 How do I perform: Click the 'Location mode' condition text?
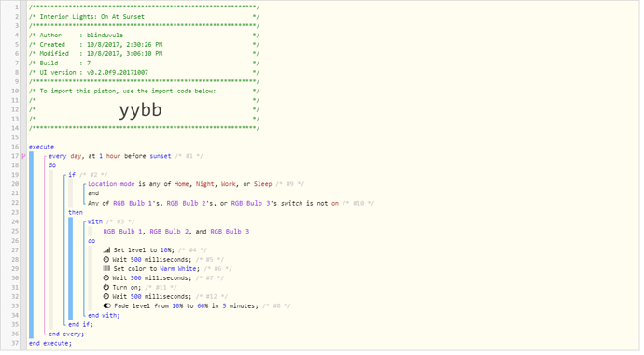[x=111, y=184]
